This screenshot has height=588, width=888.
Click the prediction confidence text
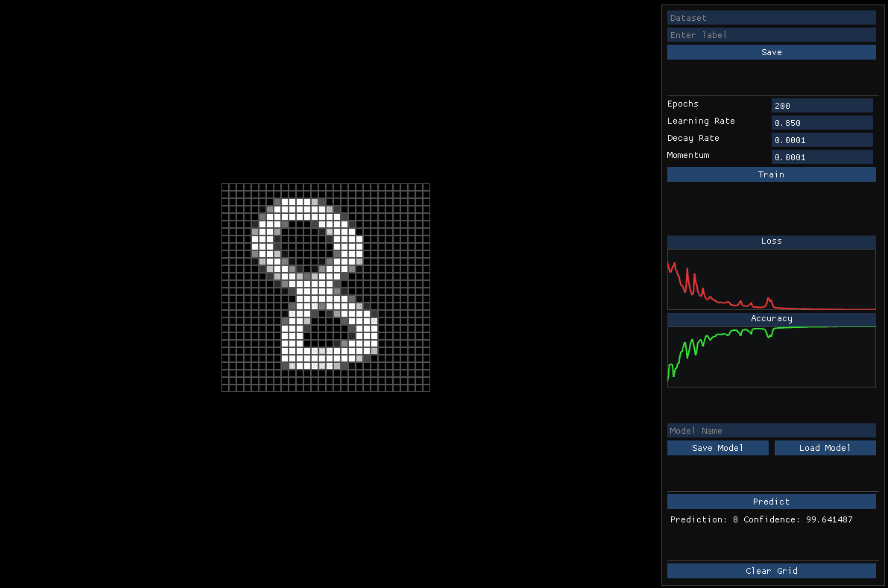761,519
